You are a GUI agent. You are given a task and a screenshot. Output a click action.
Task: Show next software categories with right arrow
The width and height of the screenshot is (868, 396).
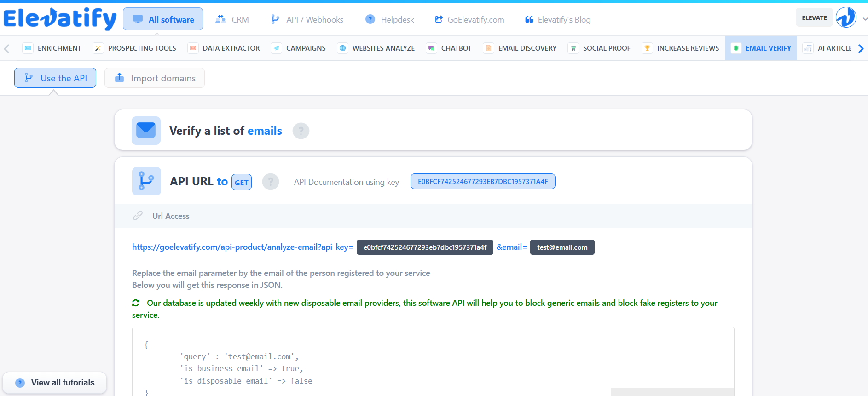tap(861, 48)
